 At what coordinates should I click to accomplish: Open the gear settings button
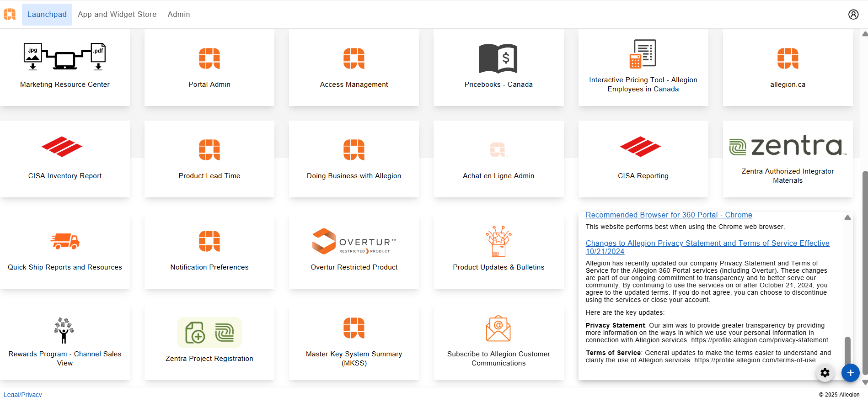(825, 373)
